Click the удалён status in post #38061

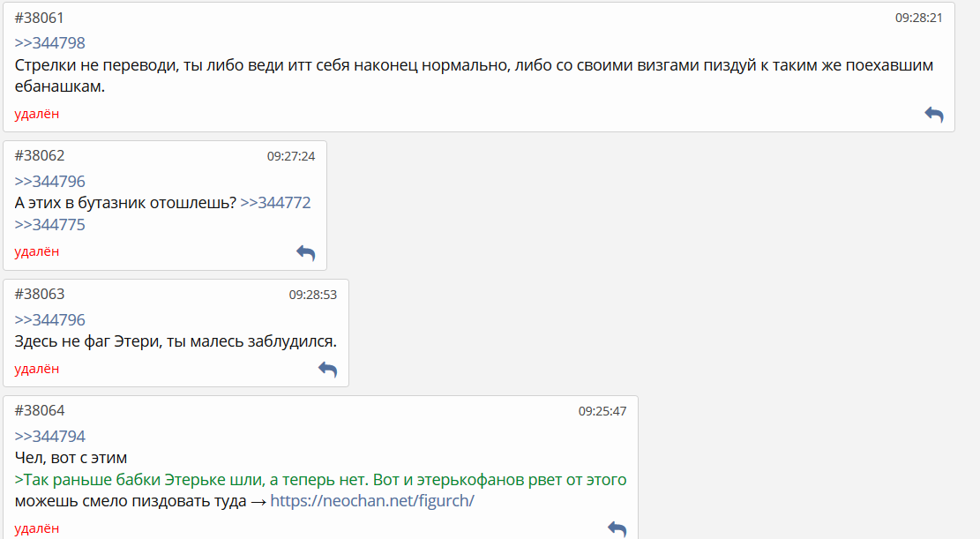37,114
